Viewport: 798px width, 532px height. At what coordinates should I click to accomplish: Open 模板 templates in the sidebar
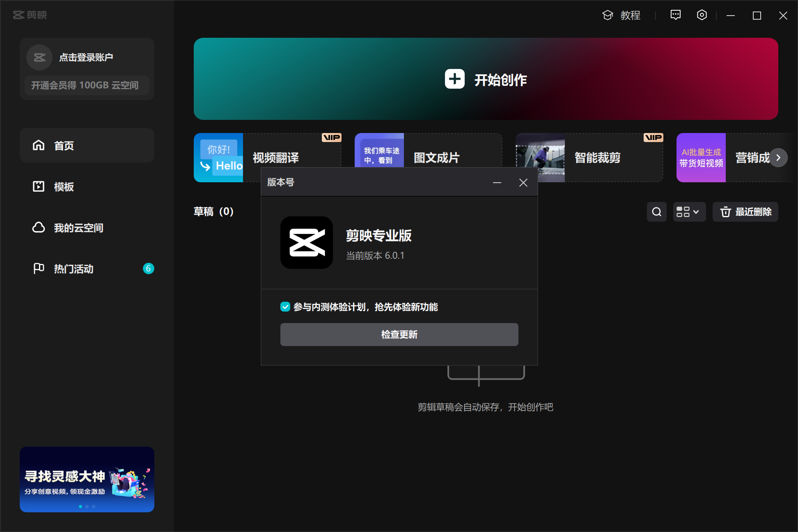tap(87, 186)
